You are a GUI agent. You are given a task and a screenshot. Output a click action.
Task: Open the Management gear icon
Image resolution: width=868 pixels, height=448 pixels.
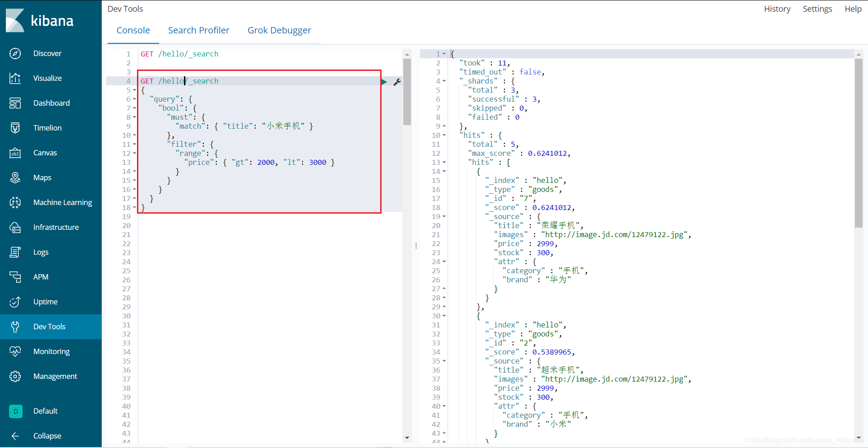click(15, 376)
